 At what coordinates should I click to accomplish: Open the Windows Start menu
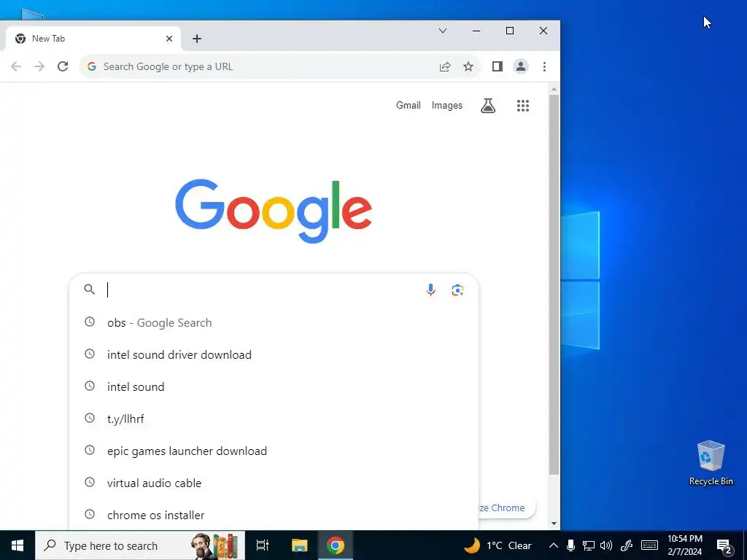[18, 545]
